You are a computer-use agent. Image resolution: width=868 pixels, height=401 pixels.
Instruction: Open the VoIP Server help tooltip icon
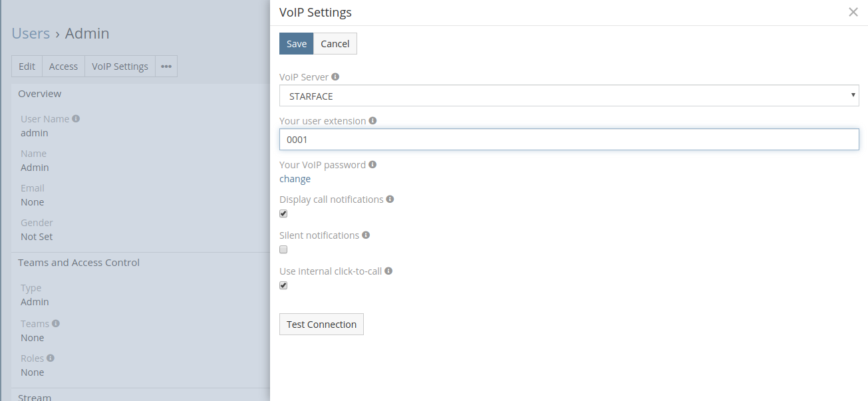pyautogui.click(x=336, y=76)
